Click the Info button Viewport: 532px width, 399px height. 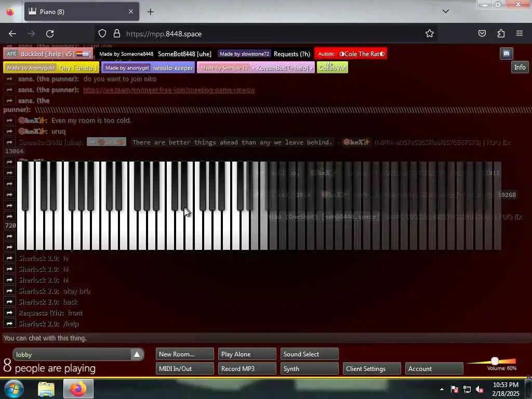pyautogui.click(x=520, y=67)
